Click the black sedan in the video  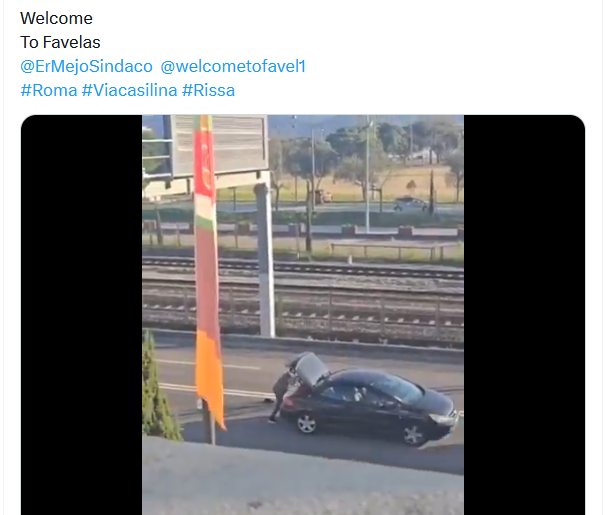(x=368, y=405)
